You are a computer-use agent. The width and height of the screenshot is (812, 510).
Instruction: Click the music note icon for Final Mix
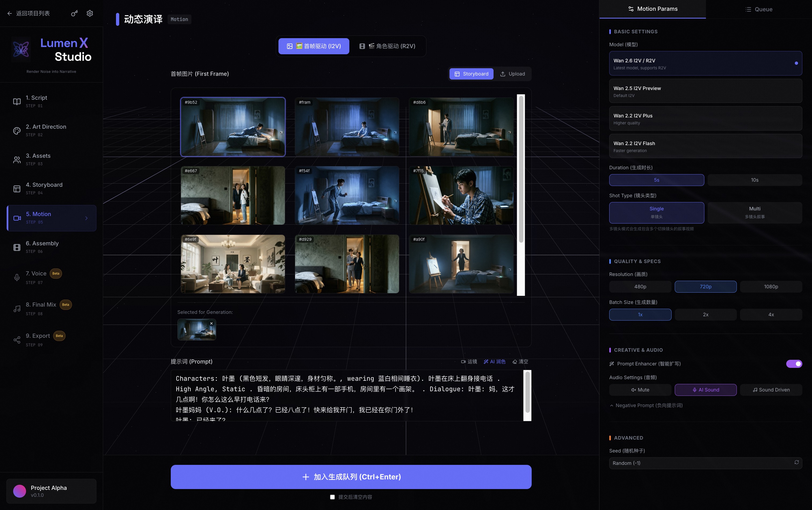coord(17,309)
